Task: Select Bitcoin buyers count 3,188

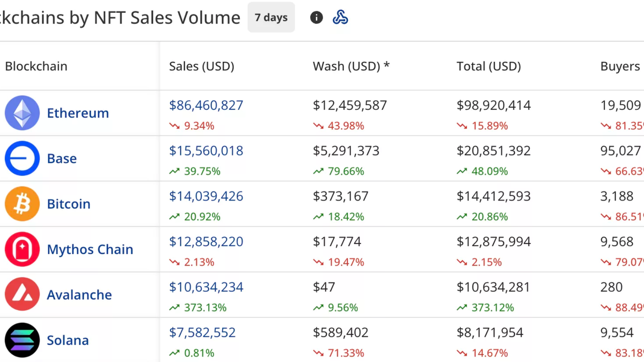Action: [x=617, y=196]
